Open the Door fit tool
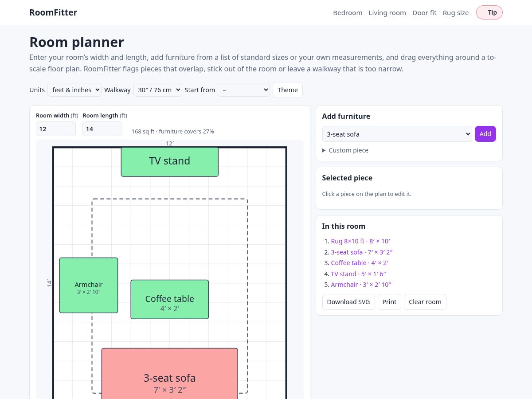Image resolution: width=532 pixels, height=399 pixels. (424, 13)
